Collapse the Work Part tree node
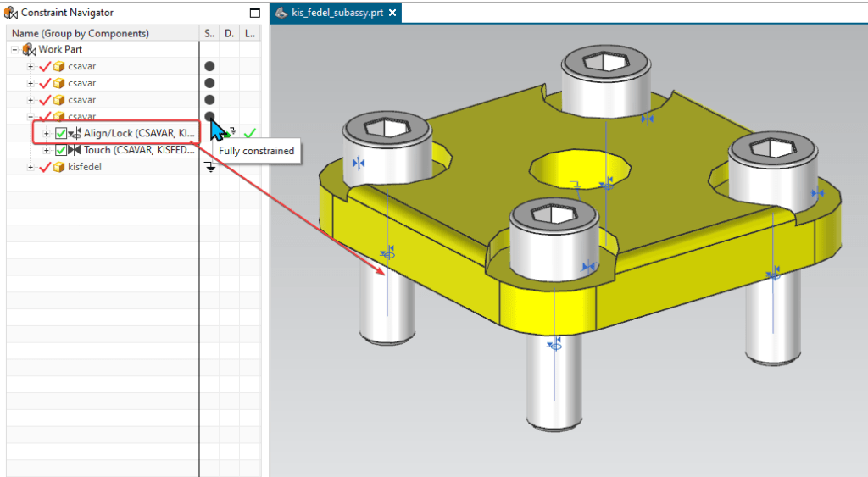This screenshot has height=477, width=868. pyautogui.click(x=16, y=50)
